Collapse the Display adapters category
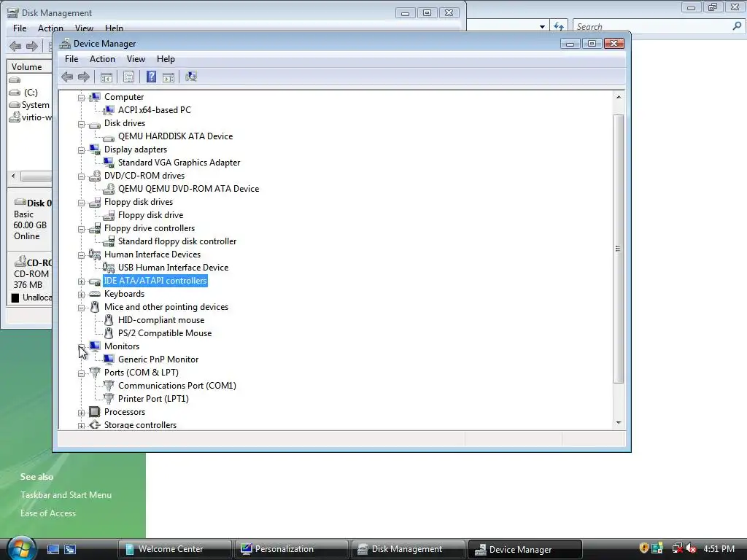The height and width of the screenshot is (560, 747). pyautogui.click(x=82, y=150)
